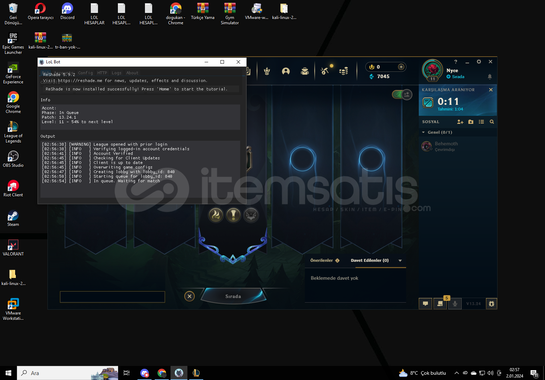Open the Config tab in LoL Bot

pos(86,73)
